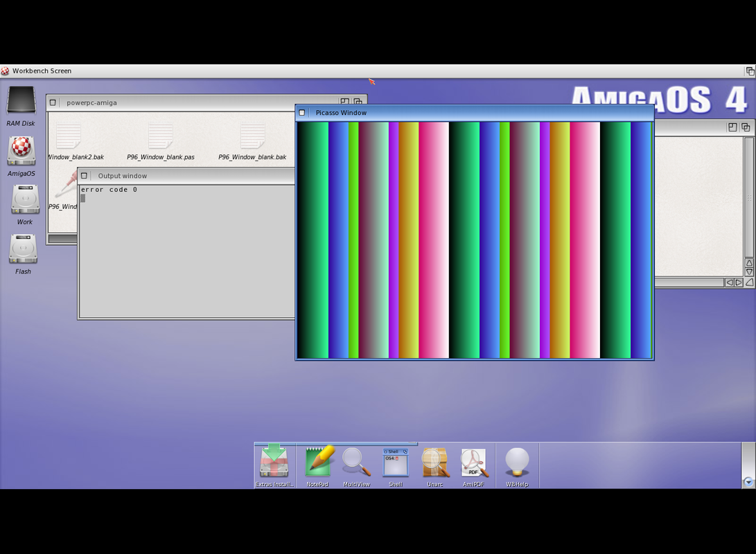The image size is (756, 554).
Task: Expand dock with bottom-right arrow button
Action: point(748,482)
